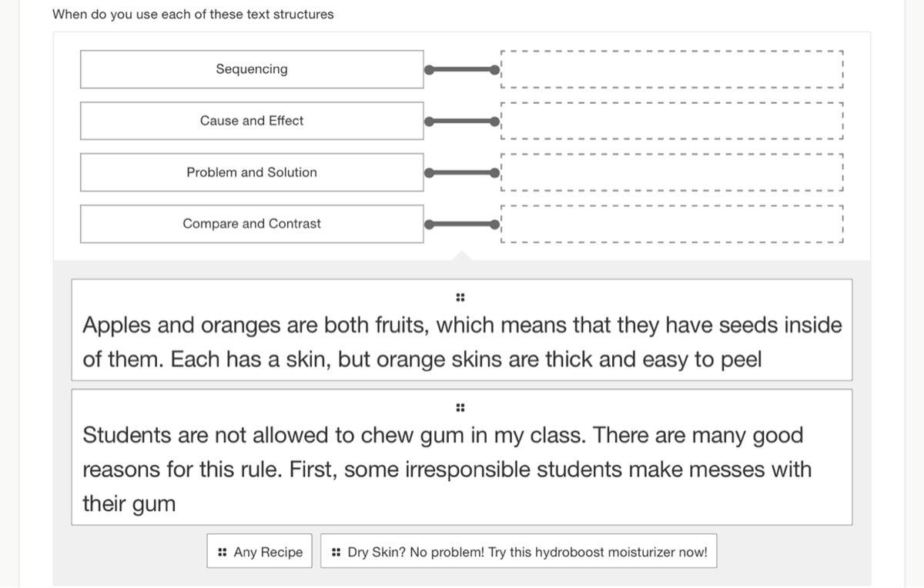Click the drag handle icon on Dry Skin answer
The height and width of the screenshot is (588, 924).
(x=336, y=553)
